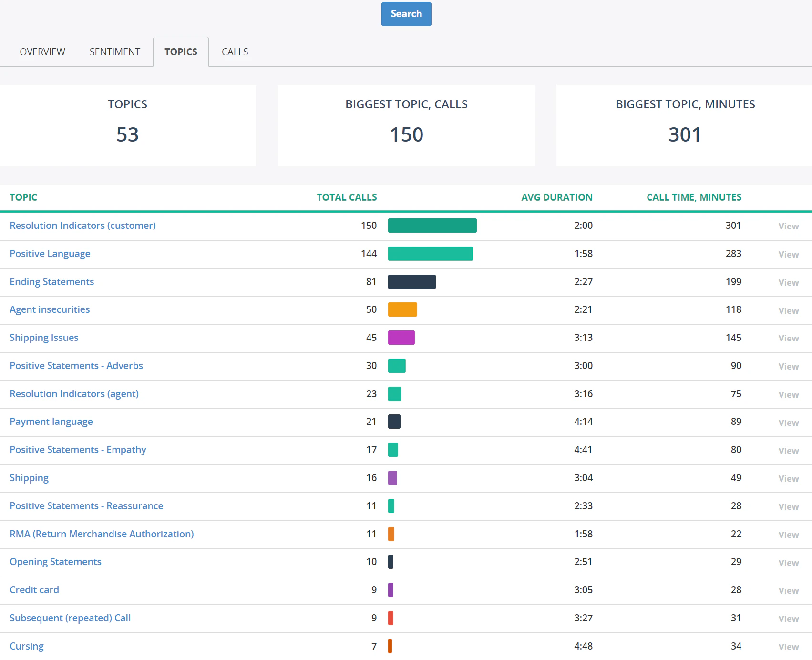The image size is (812, 660).
Task: Click the Credit card topic link
Action: [34, 590]
